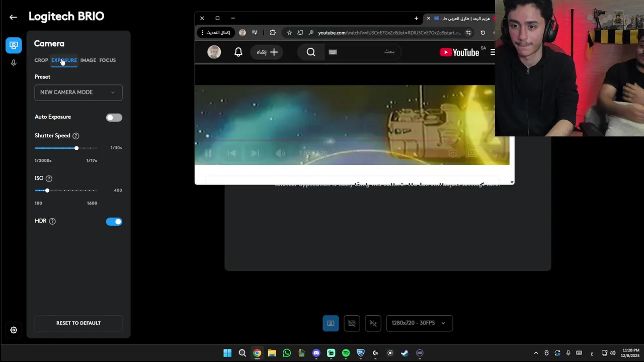Click the youtube.com address bar URL
Image resolution: width=644 pixels, height=362 pixels.
[x=389, y=33]
